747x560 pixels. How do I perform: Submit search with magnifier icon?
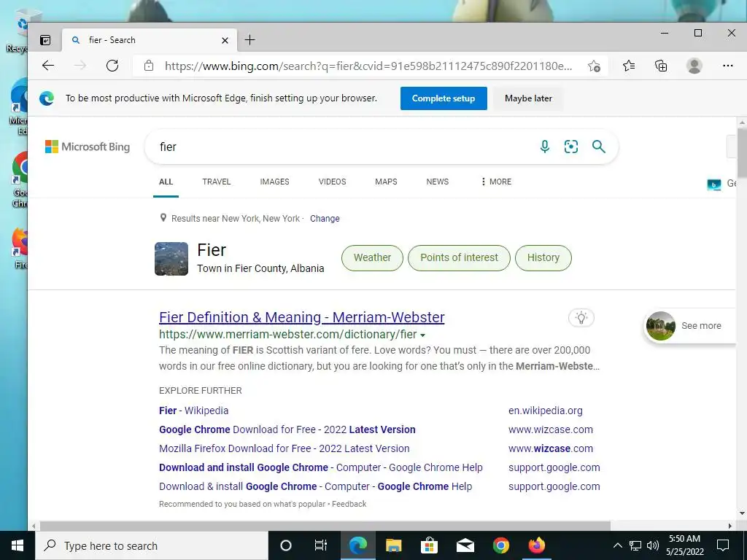click(x=599, y=147)
